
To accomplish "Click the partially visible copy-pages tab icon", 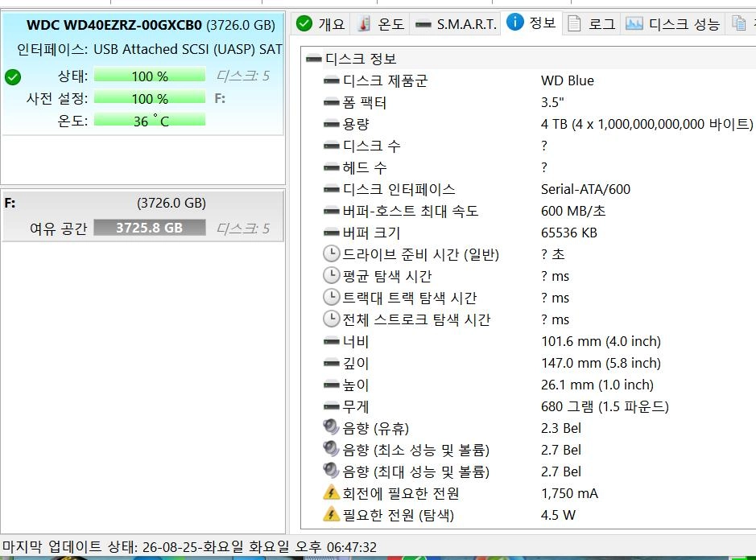I will 738,23.
